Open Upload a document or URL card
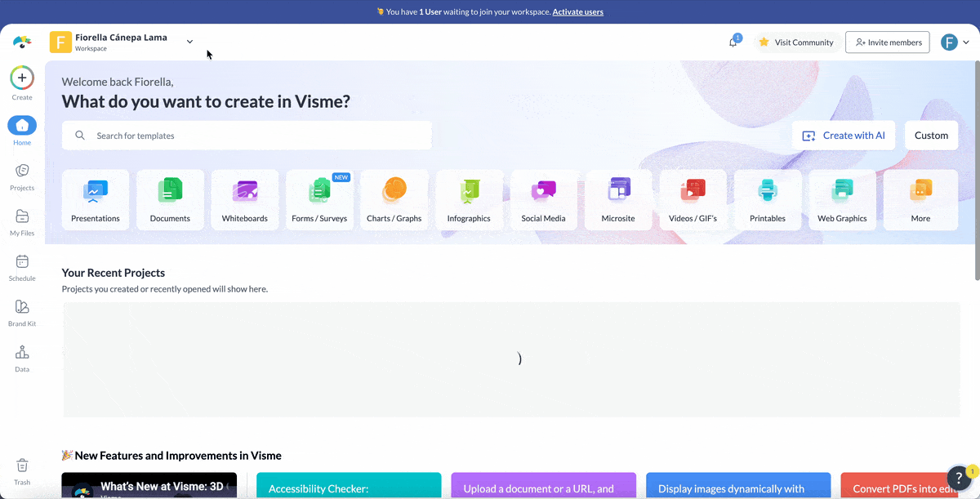The height and width of the screenshot is (499, 980). click(x=544, y=485)
